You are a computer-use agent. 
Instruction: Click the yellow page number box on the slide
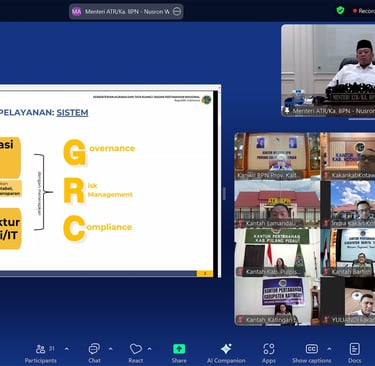(205, 273)
